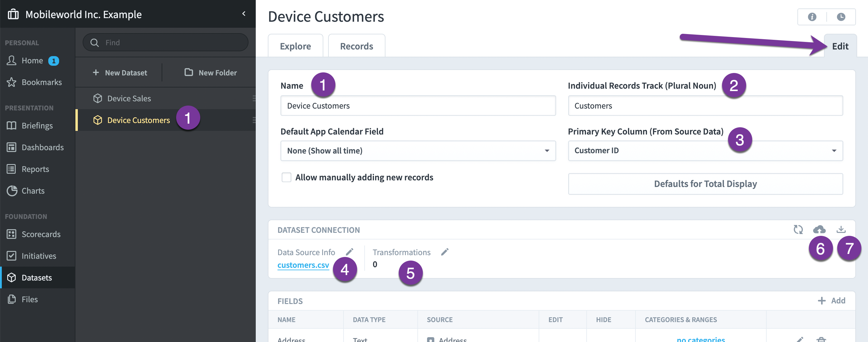Screen dimensions: 868x342
Task: Click the Datasets cube icon in sidebar
Action: 11,278
